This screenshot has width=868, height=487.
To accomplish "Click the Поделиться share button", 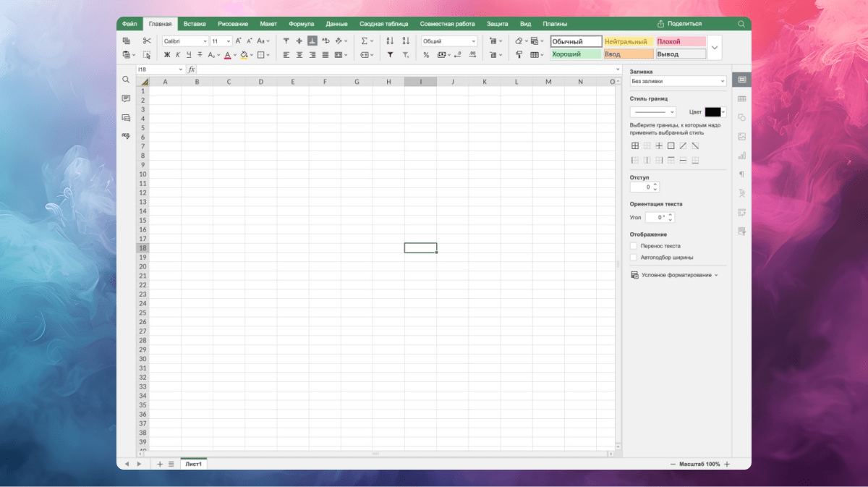I will [680, 24].
